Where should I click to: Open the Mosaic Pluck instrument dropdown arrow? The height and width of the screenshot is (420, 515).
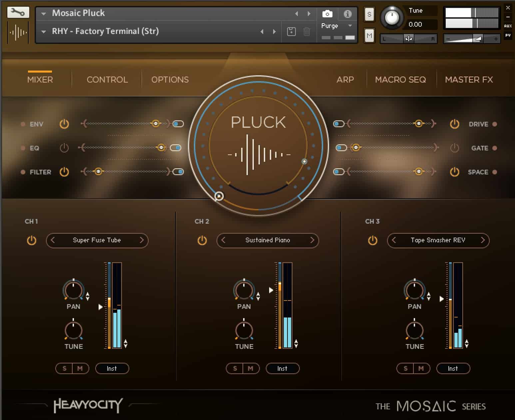click(x=44, y=14)
